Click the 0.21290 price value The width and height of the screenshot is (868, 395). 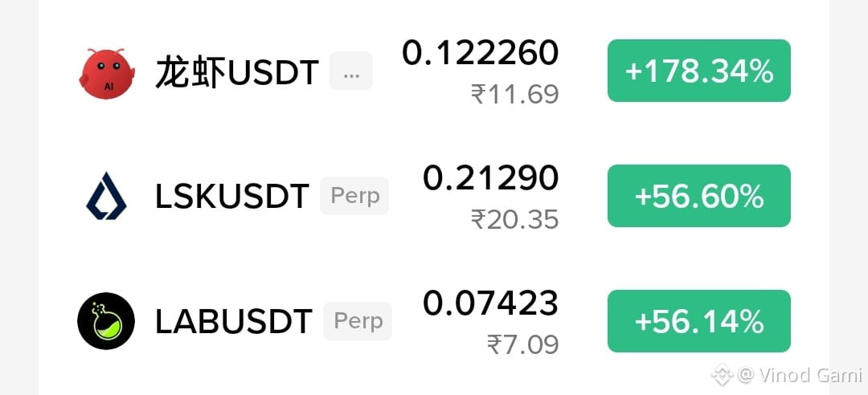coord(491,178)
